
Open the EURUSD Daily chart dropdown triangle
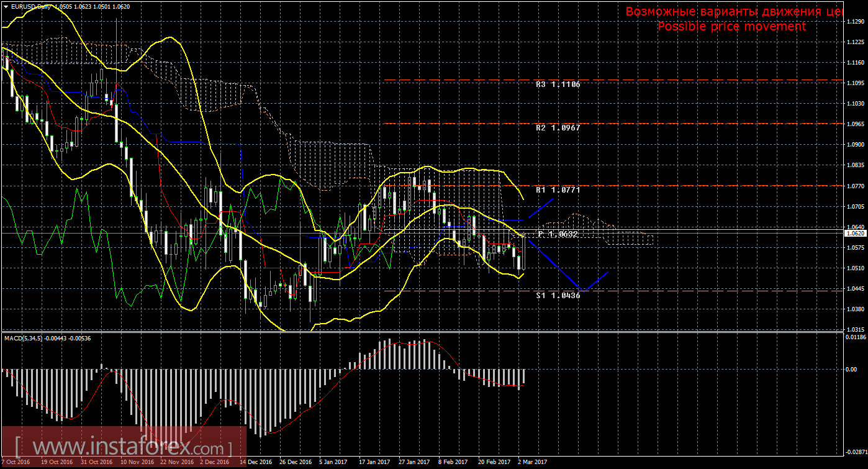[x=6, y=6]
